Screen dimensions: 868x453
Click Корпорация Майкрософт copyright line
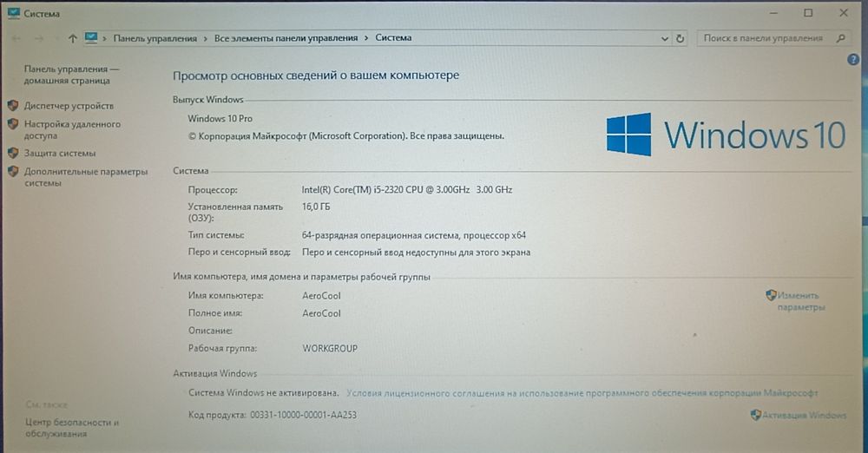coord(346,135)
